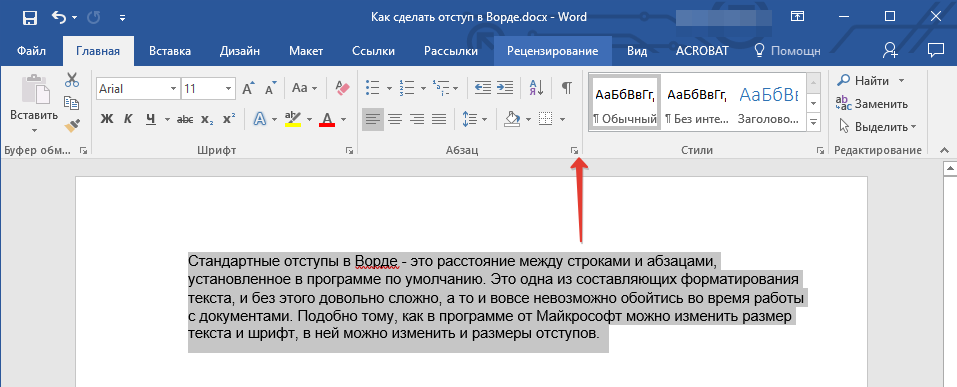957x387 pixels.
Task: Open the undo history dropdown arrow
Action: coord(74,18)
